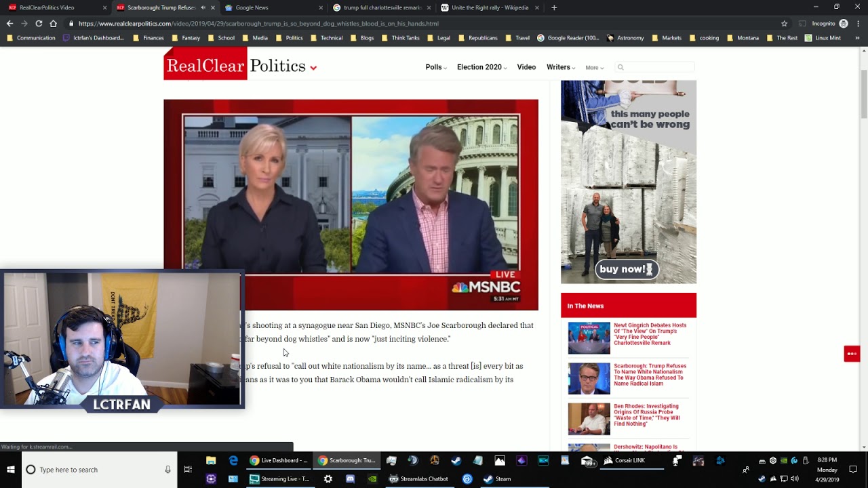Open the taskbar clock and date

827,470
